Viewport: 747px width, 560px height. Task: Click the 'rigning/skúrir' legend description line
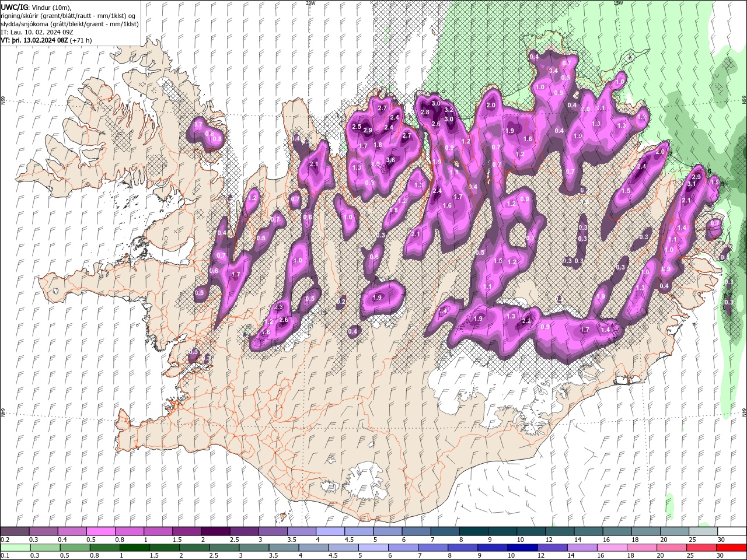(x=68, y=16)
